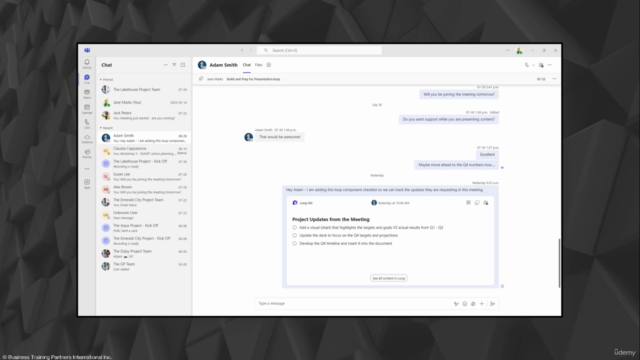Insert a Loop component from compose box
This screenshot has width=640, height=360.
[473, 304]
